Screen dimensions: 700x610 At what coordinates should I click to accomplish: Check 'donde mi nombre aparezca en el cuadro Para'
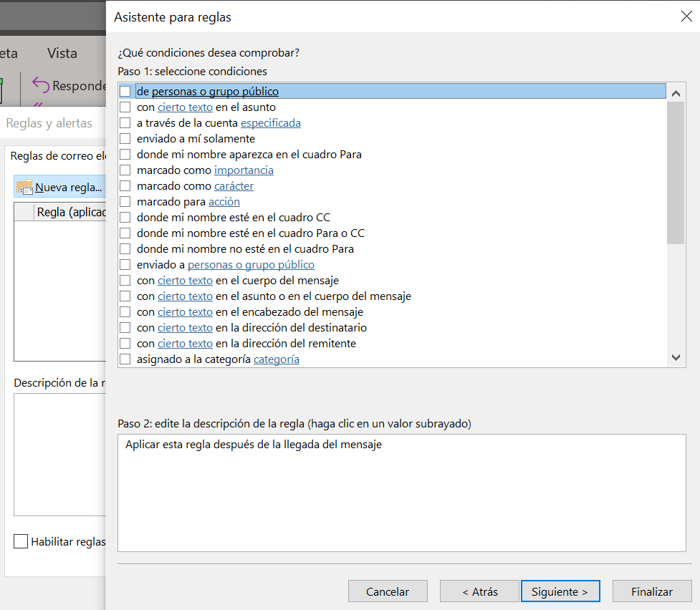125,155
